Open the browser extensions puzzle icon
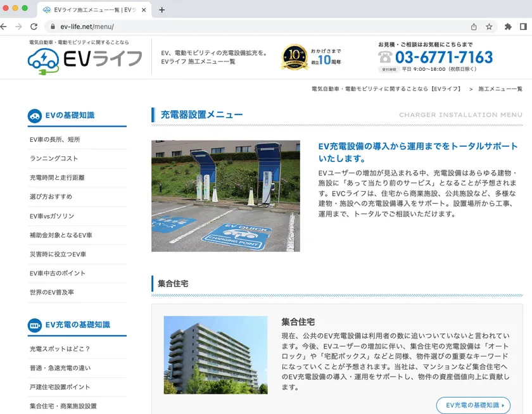 (x=508, y=27)
